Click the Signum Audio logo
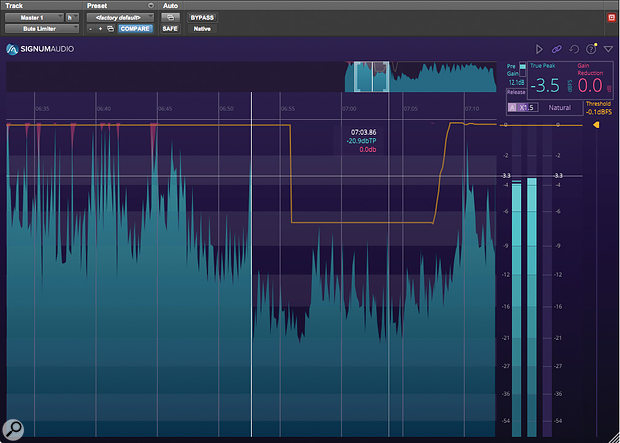 point(40,49)
